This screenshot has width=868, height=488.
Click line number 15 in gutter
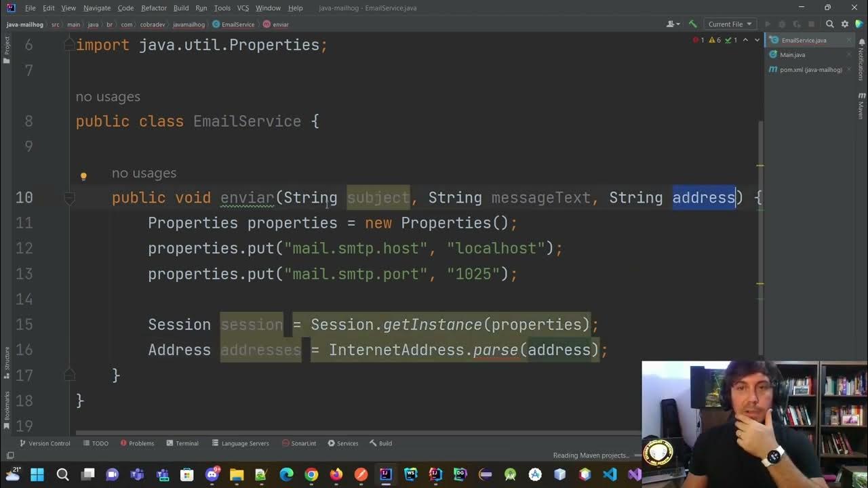point(24,325)
